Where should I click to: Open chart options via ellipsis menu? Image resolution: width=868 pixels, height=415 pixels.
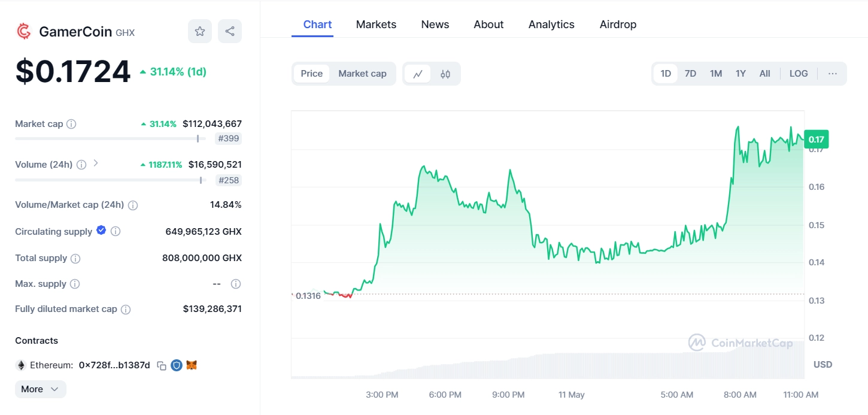(x=833, y=73)
